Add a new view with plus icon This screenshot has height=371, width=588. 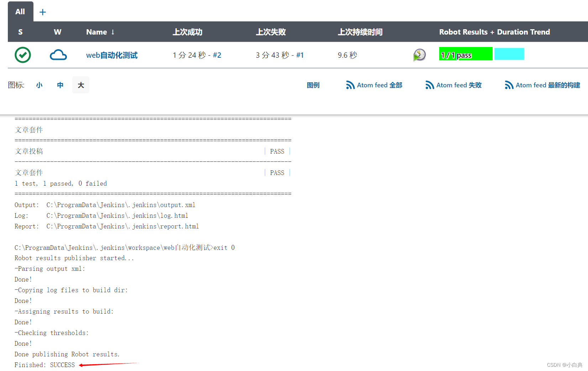point(43,12)
